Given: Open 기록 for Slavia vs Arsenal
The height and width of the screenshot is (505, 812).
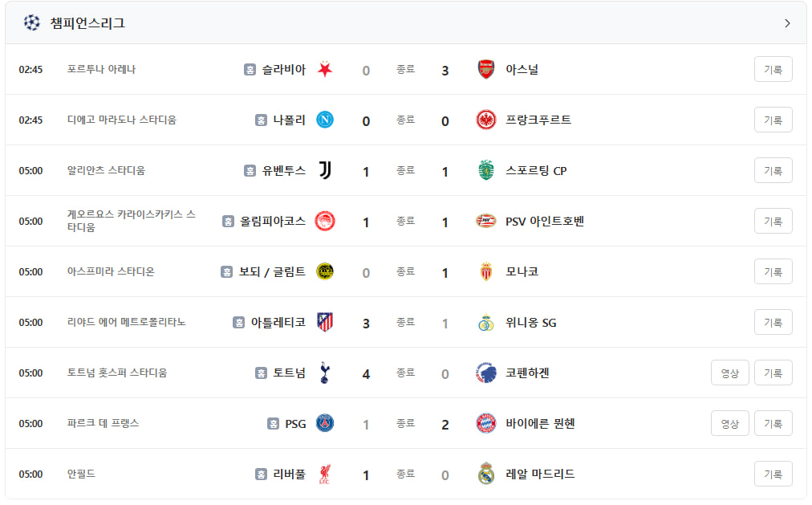Looking at the screenshot, I should click(773, 69).
